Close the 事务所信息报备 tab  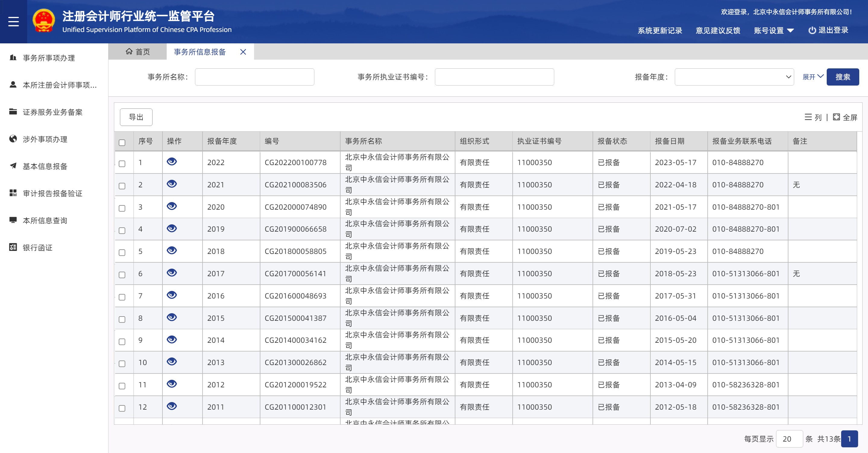243,52
